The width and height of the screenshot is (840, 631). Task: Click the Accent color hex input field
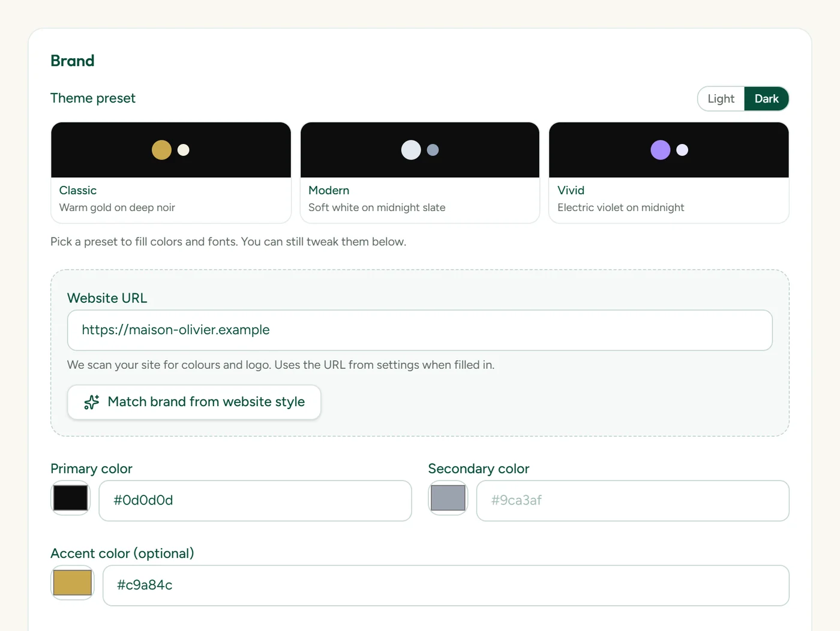pyautogui.click(x=446, y=585)
